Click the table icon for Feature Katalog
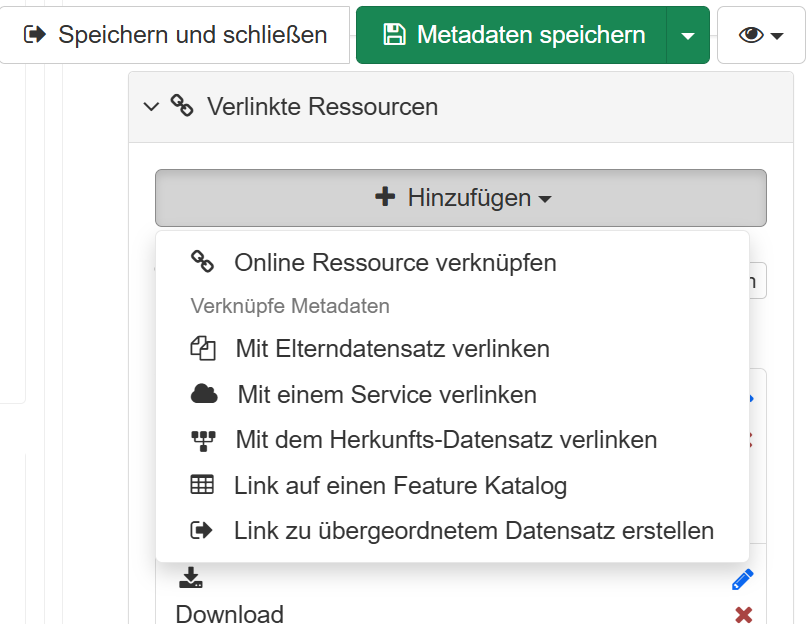Image resolution: width=812 pixels, height=642 pixels. (202, 486)
